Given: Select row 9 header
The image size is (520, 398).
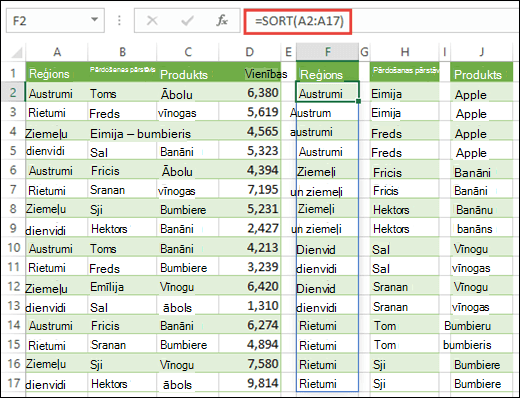Looking at the screenshot, I should (x=13, y=228).
